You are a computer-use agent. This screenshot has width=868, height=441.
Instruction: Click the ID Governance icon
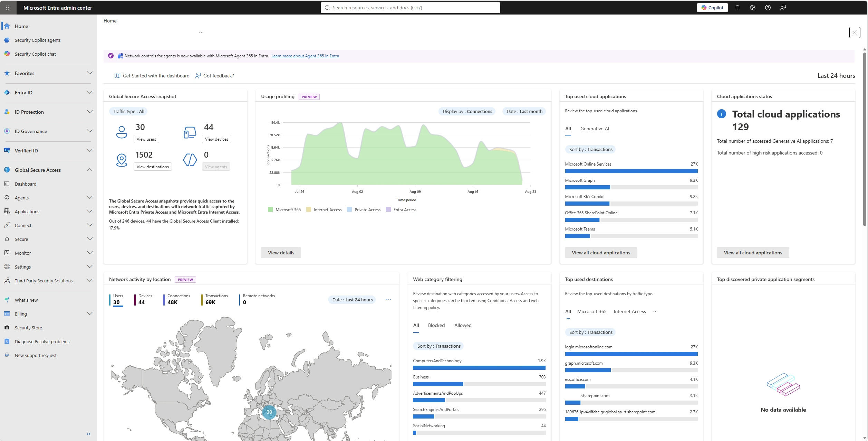[7, 131]
